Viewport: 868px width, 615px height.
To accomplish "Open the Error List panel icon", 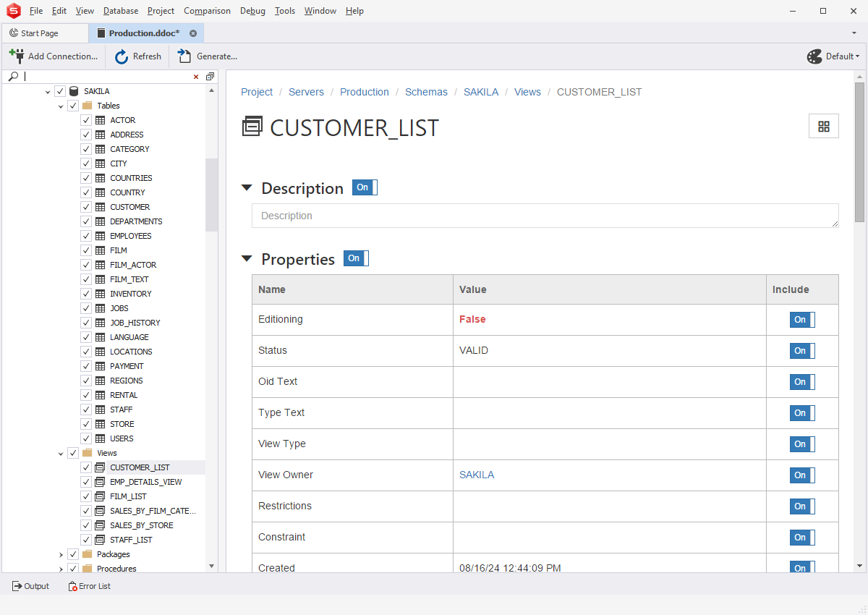I will [x=72, y=586].
